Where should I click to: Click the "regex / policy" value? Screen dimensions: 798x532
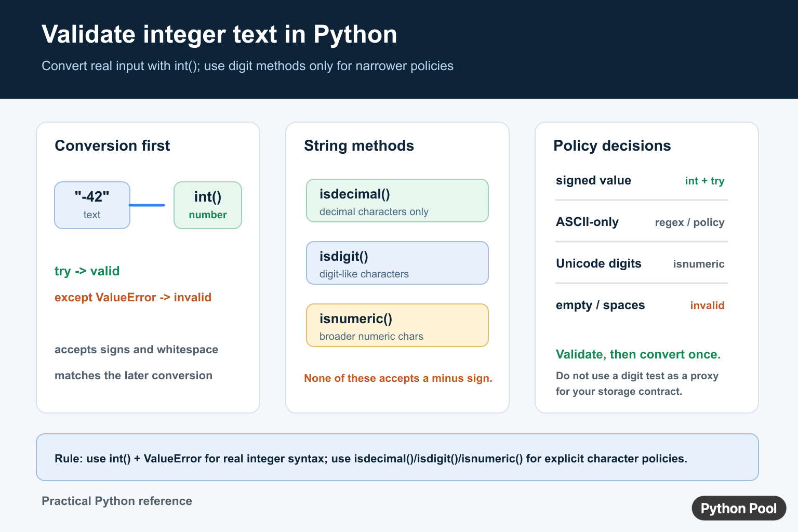pos(689,223)
